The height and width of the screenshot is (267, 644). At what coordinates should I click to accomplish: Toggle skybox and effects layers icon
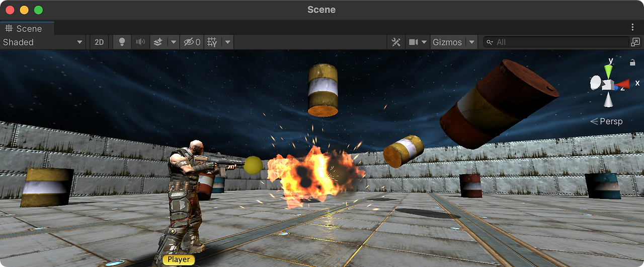click(x=158, y=42)
